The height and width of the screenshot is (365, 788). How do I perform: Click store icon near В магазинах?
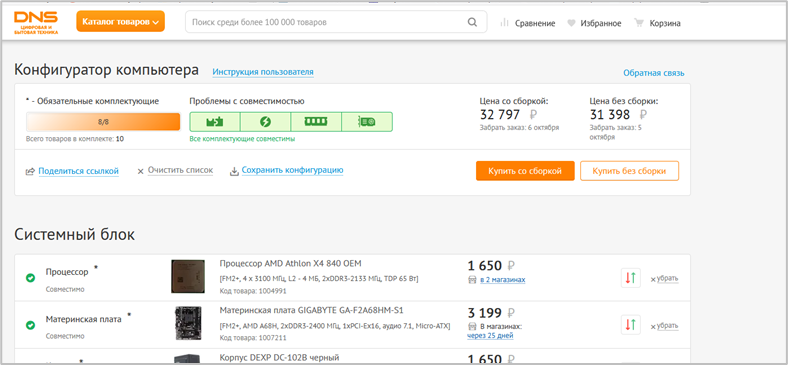[x=472, y=326]
